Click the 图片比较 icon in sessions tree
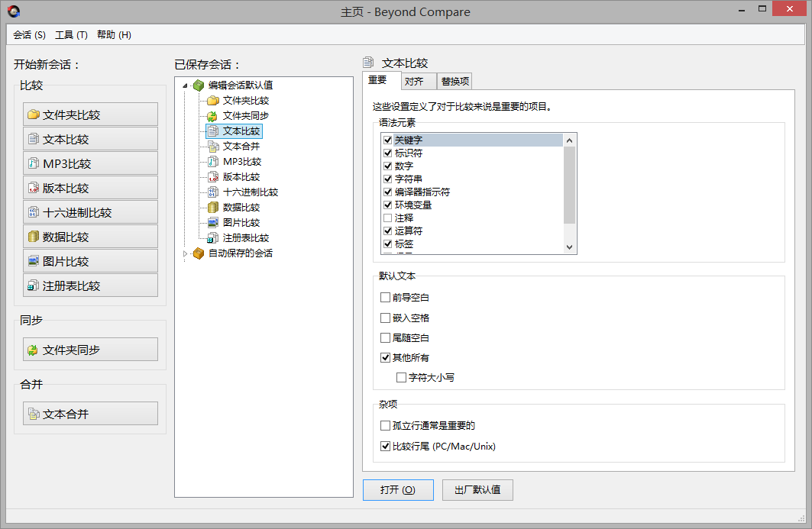The width and height of the screenshot is (812, 529). pyautogui.click(x=213, y=223)
